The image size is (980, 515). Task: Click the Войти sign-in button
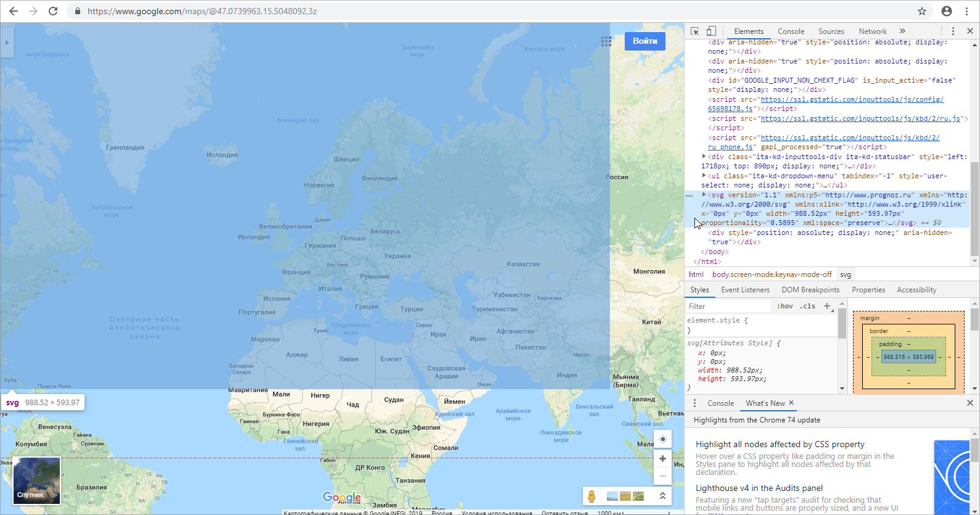point(645,41)
